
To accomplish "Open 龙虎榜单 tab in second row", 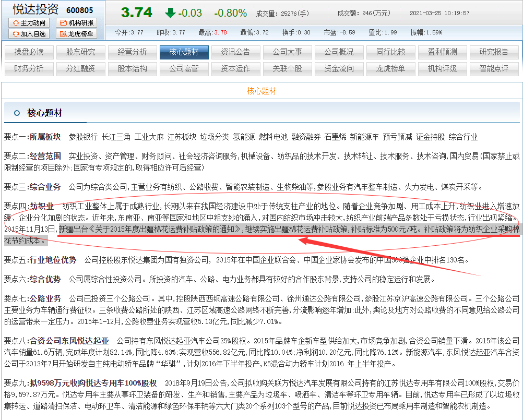I will 391,69.
